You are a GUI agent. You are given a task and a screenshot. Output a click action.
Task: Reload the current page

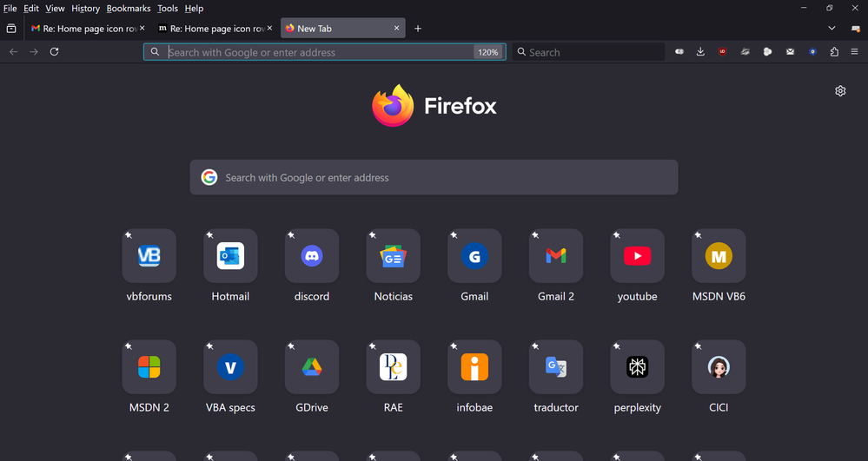(x=54, y=51)
